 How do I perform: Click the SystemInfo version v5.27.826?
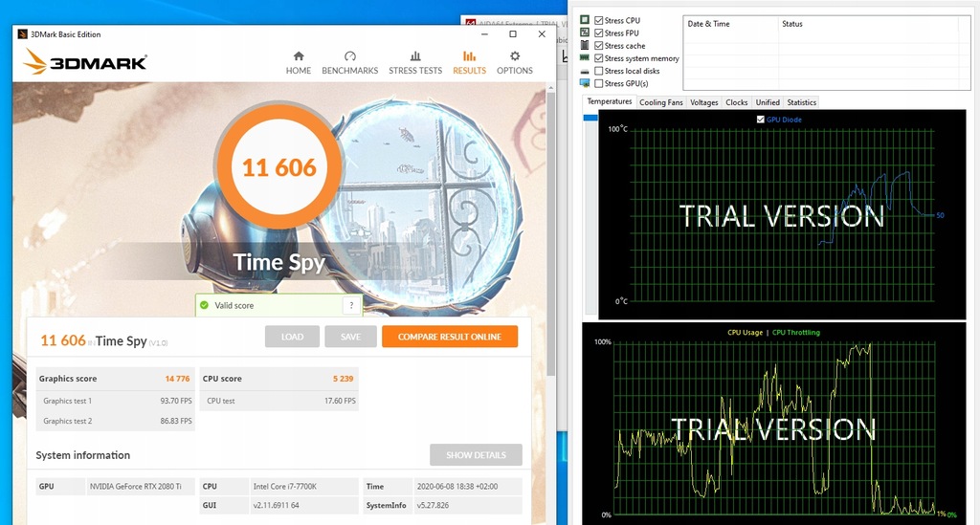pyautogui.click(x=433, y=505)
